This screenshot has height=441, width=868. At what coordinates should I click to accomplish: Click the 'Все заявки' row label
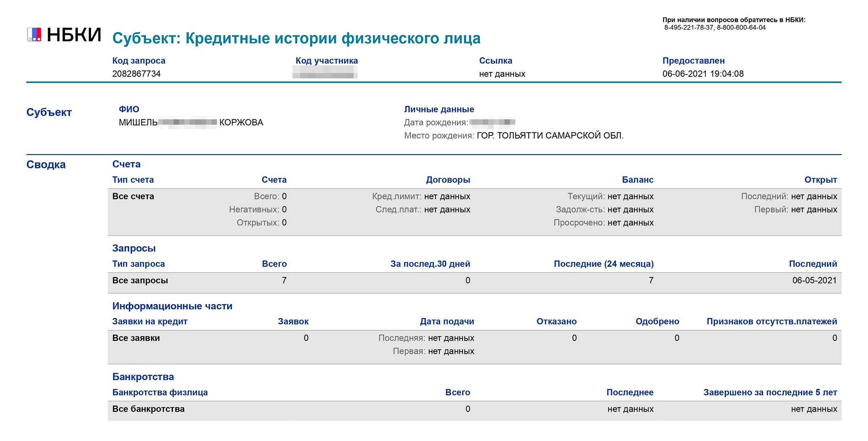(x=136, y=338)
